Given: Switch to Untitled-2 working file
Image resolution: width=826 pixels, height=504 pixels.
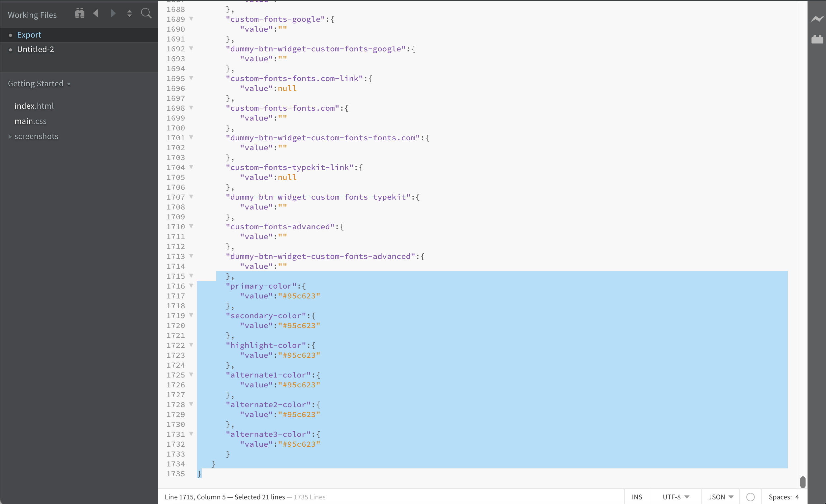Looking at the screenshot, I should [x=36, y=50].
